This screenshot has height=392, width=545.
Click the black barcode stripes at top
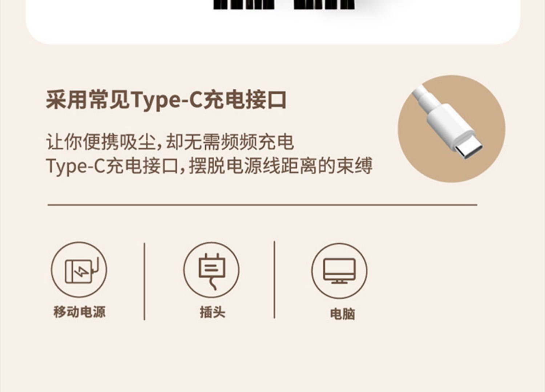pyautogui.click(x=283, y=4)
